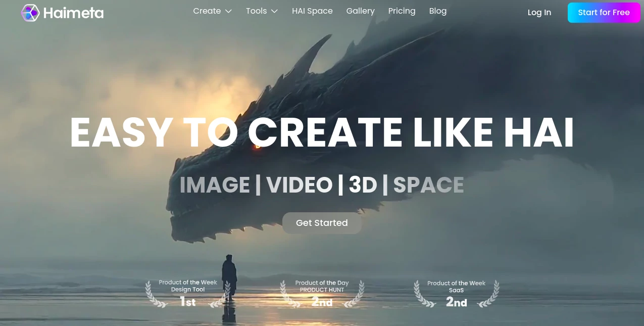Navigate to HAI Space
Screen dimensions: 644x326
[312, 11]
